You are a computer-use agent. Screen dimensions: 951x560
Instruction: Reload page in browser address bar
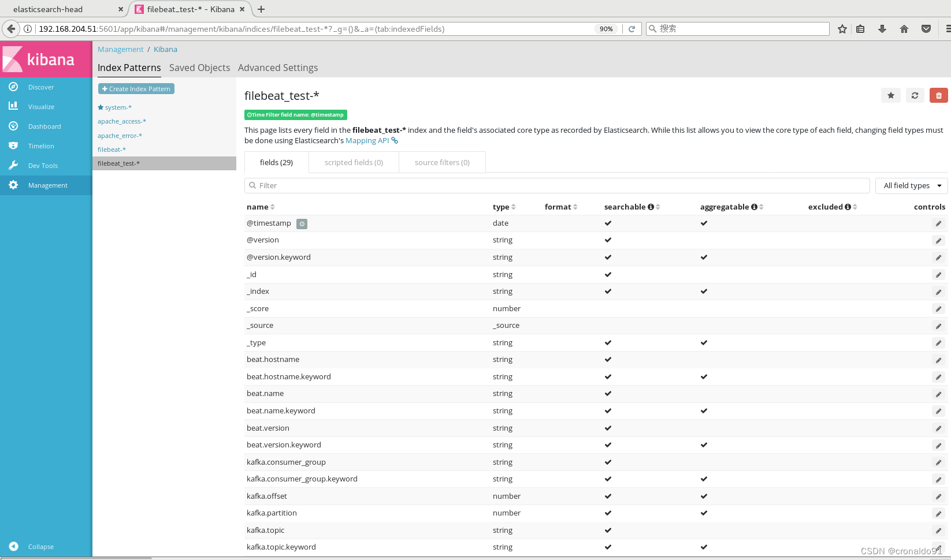632,29
